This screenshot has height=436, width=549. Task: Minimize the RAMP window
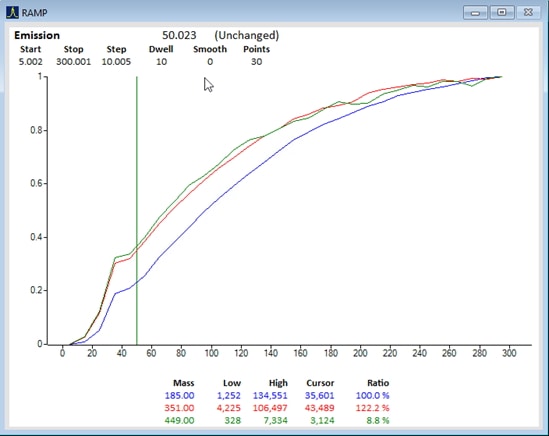tap(475, 13)
